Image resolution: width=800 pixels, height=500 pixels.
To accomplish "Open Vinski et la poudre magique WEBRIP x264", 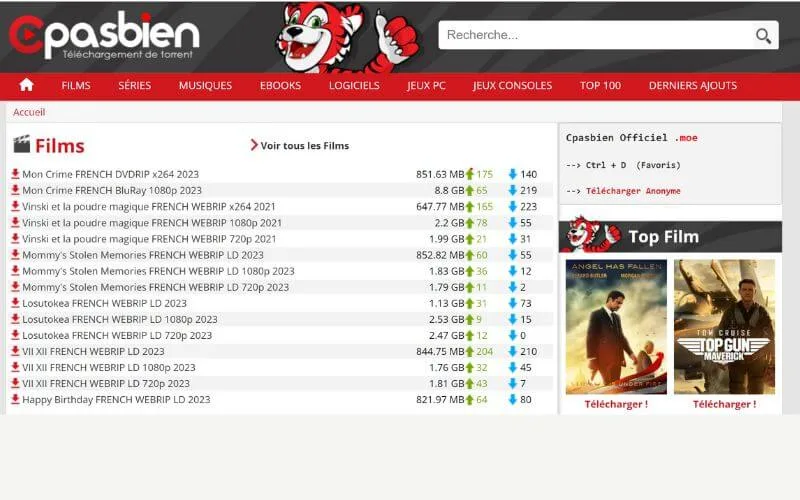I will pos(148,207).
